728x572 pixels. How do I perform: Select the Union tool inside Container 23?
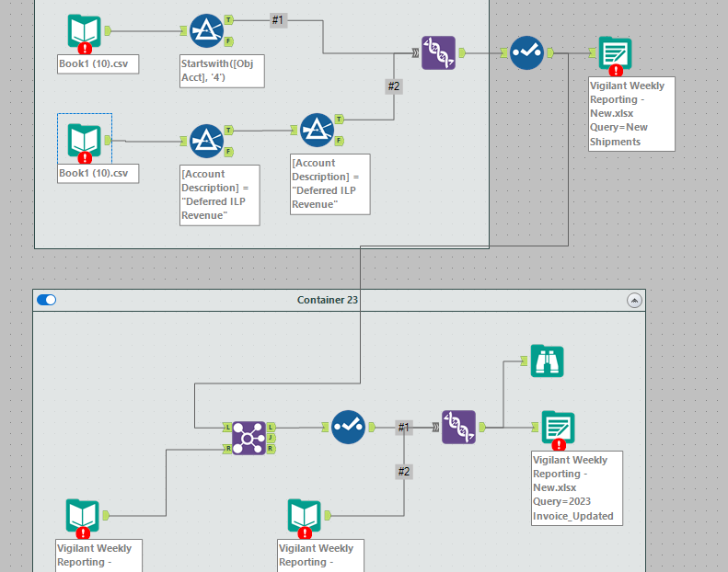458,428
